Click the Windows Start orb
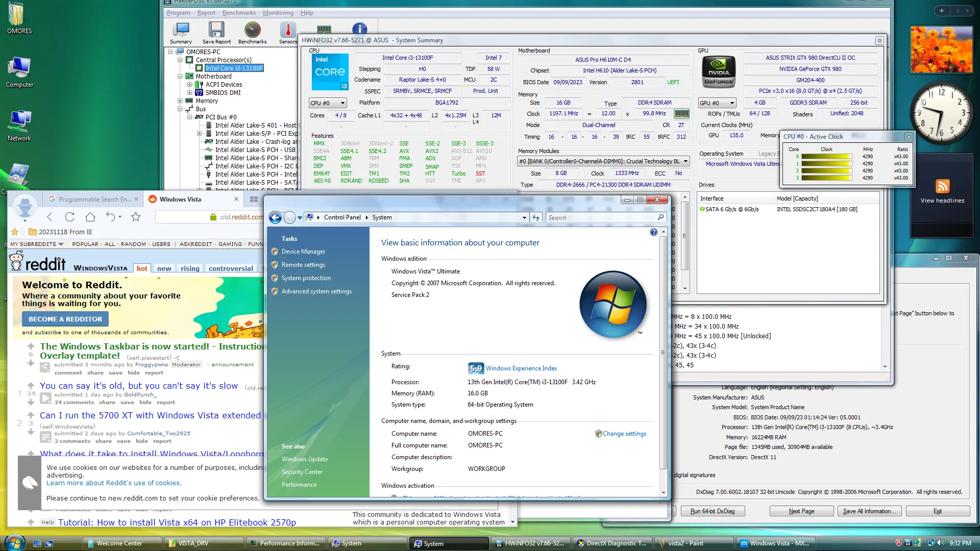Screen dimensions: 980x551 tap(14, 542)
